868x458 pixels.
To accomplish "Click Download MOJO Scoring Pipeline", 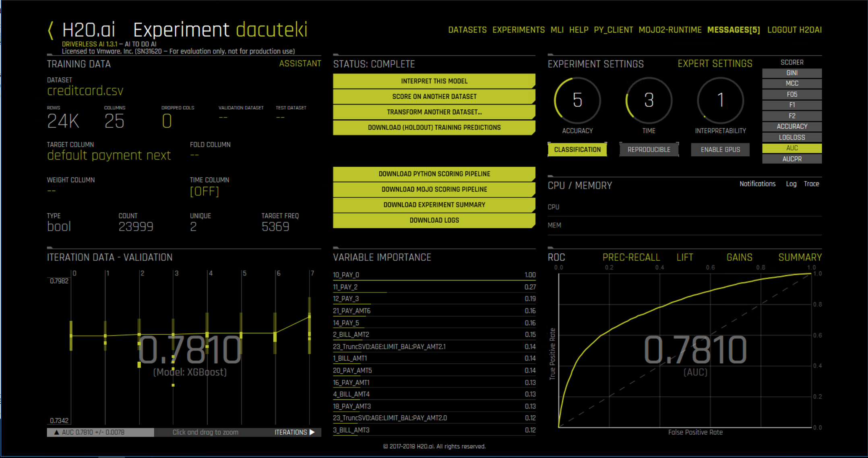I will pos(434,189).
